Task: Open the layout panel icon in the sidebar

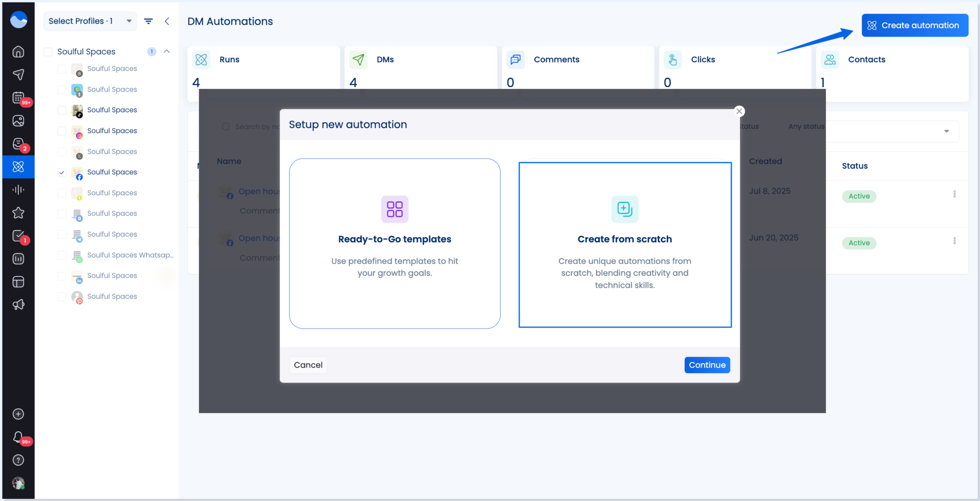Action: click(x=18, y=282)
